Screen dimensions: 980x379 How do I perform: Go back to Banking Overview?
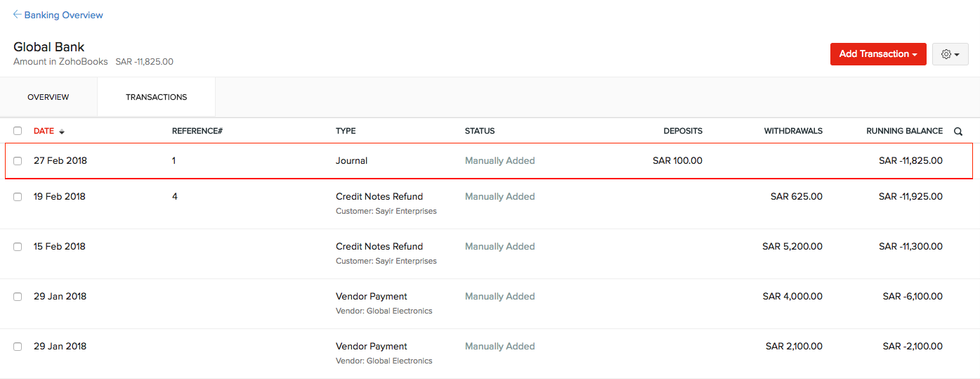click(63, 15)
